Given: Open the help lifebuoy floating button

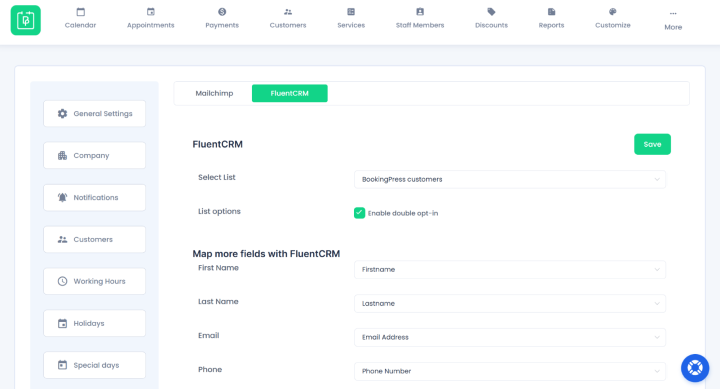Looking at the screenshot, I should [x=695, y=368].
